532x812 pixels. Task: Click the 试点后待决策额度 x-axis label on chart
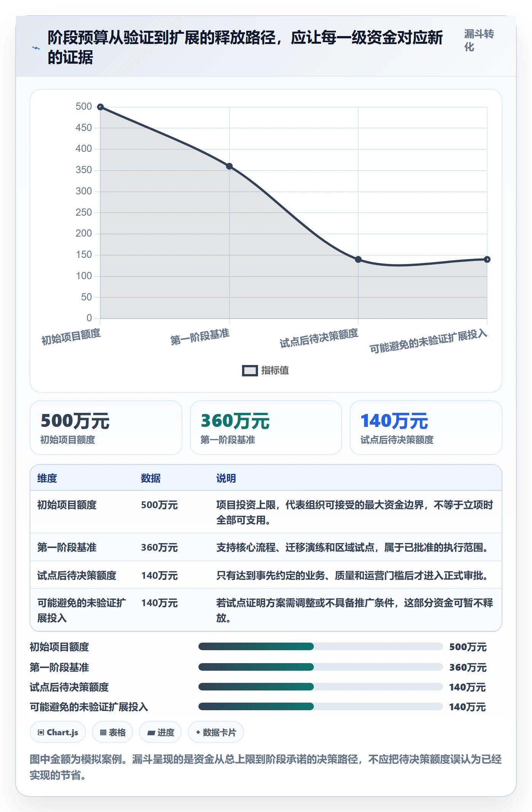(319, 338)
